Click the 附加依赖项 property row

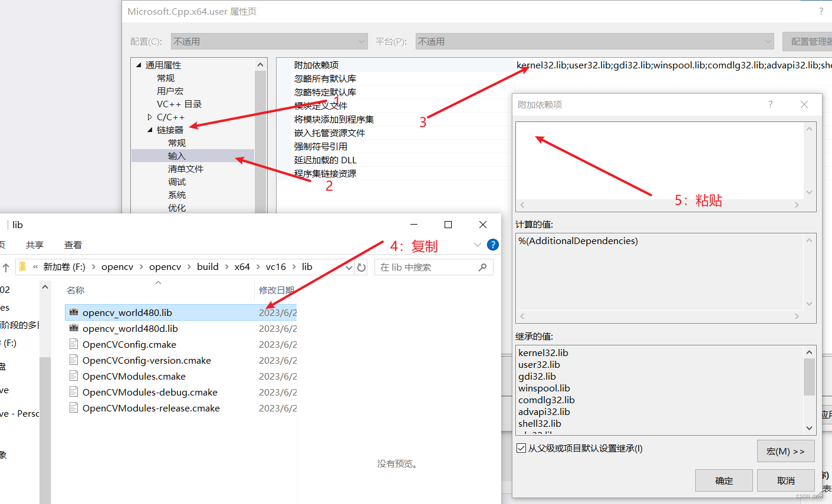coord(554,65)
